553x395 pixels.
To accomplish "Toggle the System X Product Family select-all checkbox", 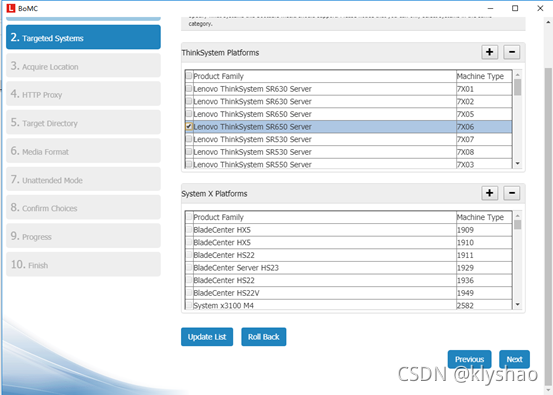I will 189,217.
